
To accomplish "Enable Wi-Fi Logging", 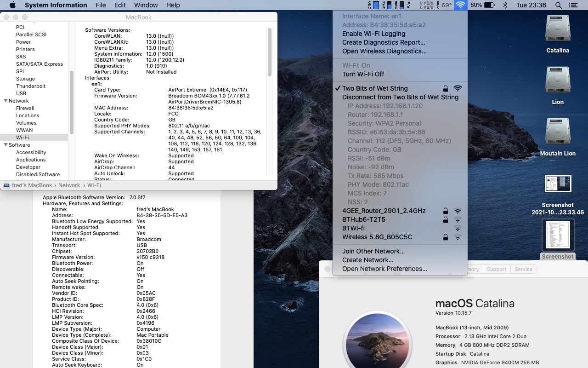I will [373, 34].
